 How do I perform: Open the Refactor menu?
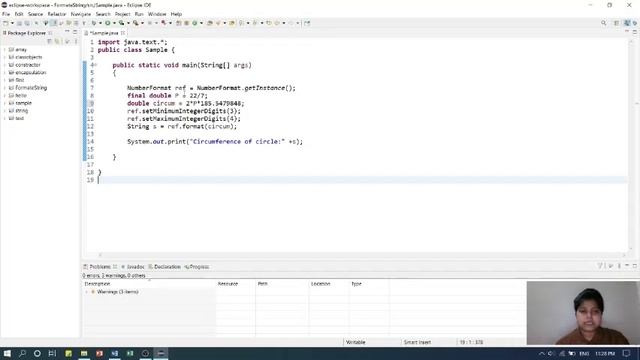click(x=57, y=14)
